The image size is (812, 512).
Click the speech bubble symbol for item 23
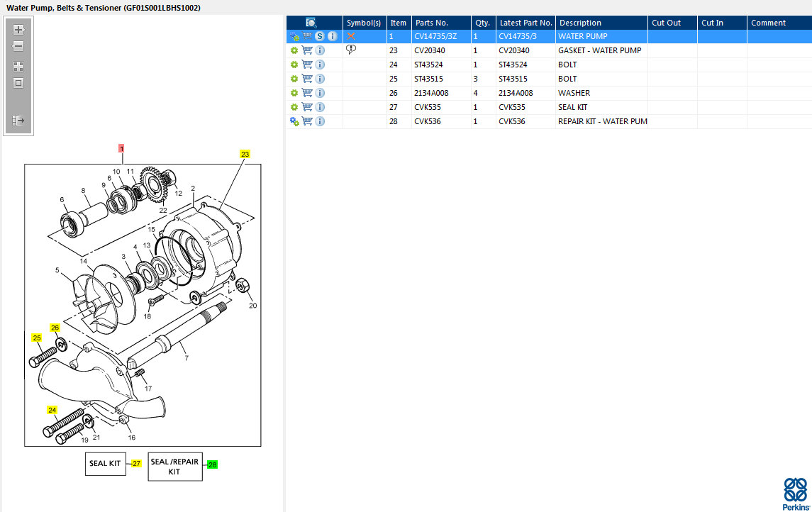click(x=351, y=50)
